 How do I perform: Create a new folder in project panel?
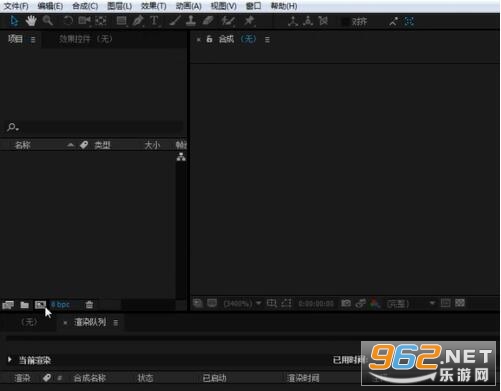point(24,304)
